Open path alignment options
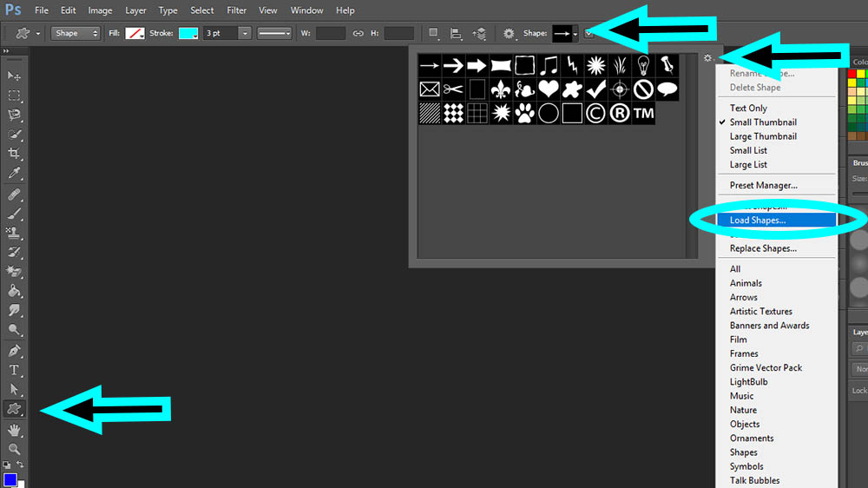Image resolution: width=868 pixels, height=488 pixels. (457, 33)
